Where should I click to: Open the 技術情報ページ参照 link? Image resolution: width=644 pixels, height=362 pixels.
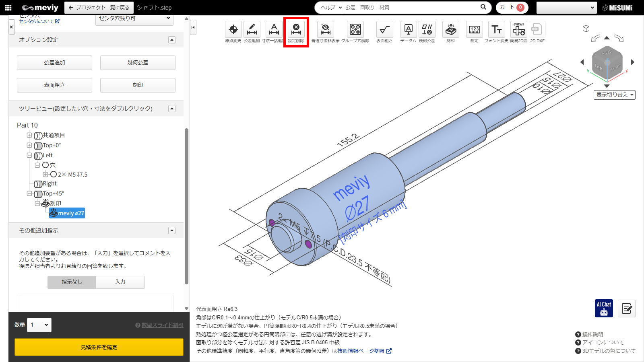click(x=361, y=351)
